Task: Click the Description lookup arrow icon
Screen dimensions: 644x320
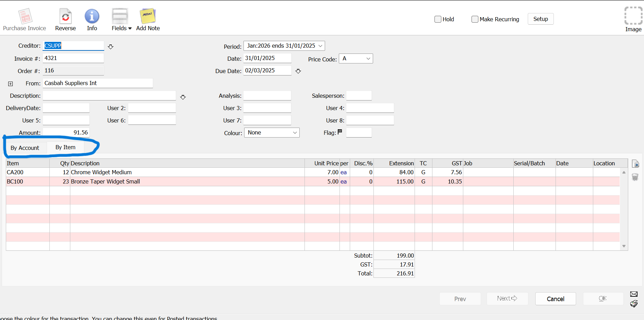Action: (x=183, y=97)
